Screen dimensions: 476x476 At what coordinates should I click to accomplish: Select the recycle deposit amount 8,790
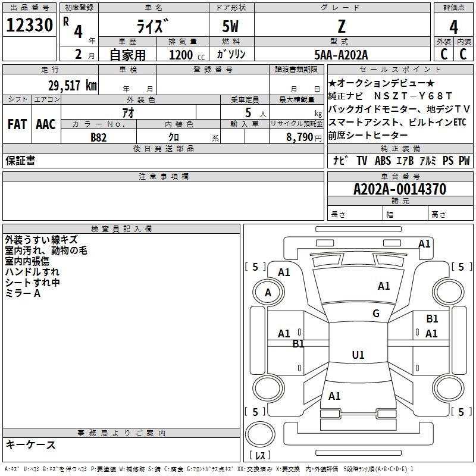(x=300, y=137)
